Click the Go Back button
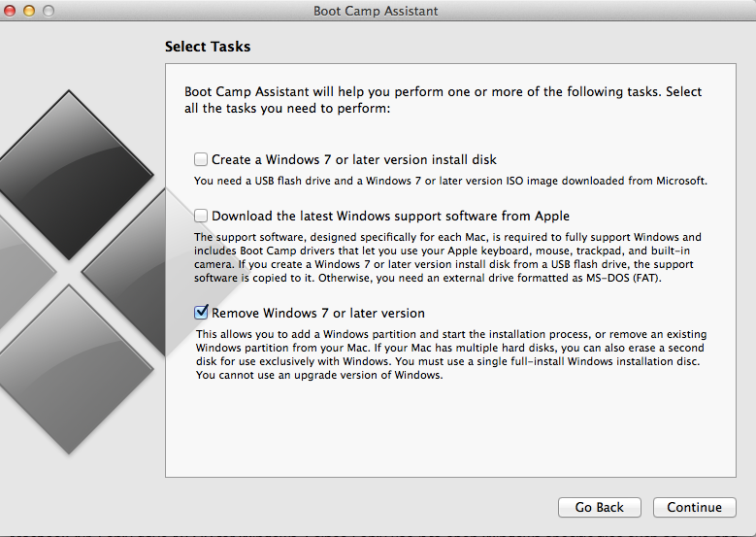 click(x=599, y=507)
